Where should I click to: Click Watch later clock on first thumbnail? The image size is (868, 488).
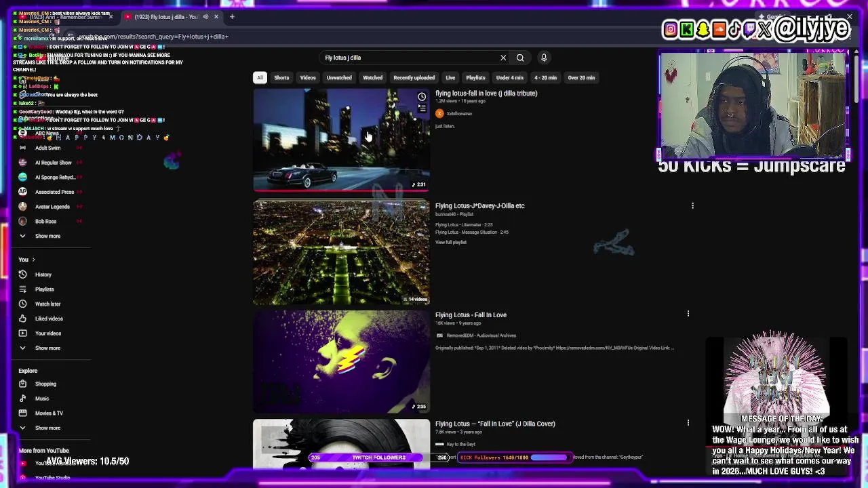pyautogui.click(x=422, y=97)
